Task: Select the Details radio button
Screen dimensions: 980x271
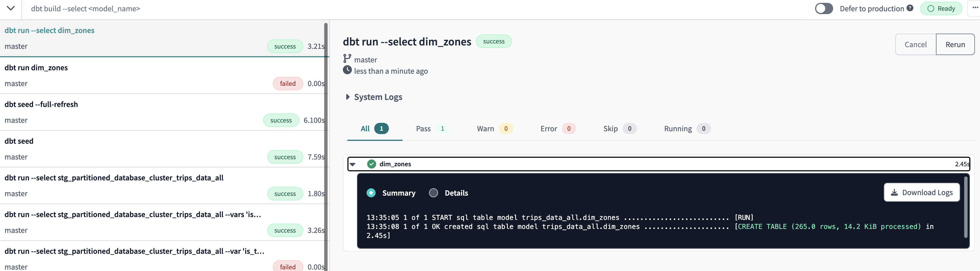Action: (x=433, y=193)
